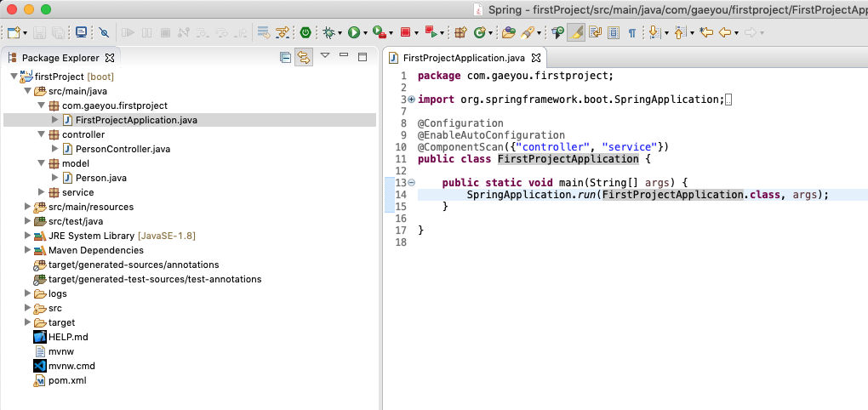Collapse the controller package
Viewport: 868px width, 410px height.
coord(42,134)
